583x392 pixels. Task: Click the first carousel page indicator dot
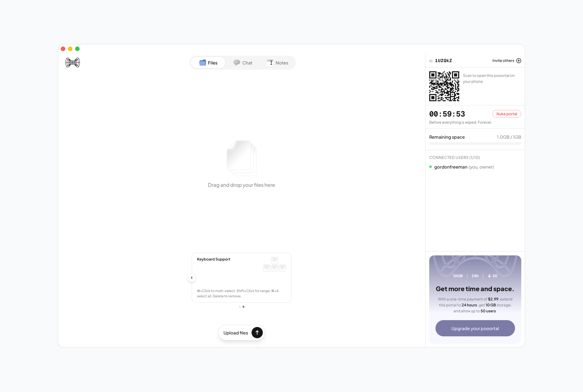point(240,307)
